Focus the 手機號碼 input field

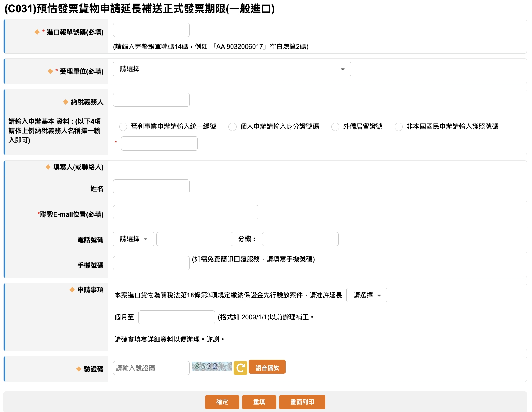tap(151, 263)
